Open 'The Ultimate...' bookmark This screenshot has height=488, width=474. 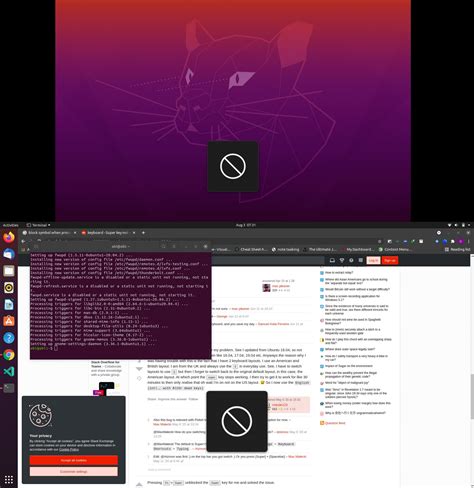point(320,249)
